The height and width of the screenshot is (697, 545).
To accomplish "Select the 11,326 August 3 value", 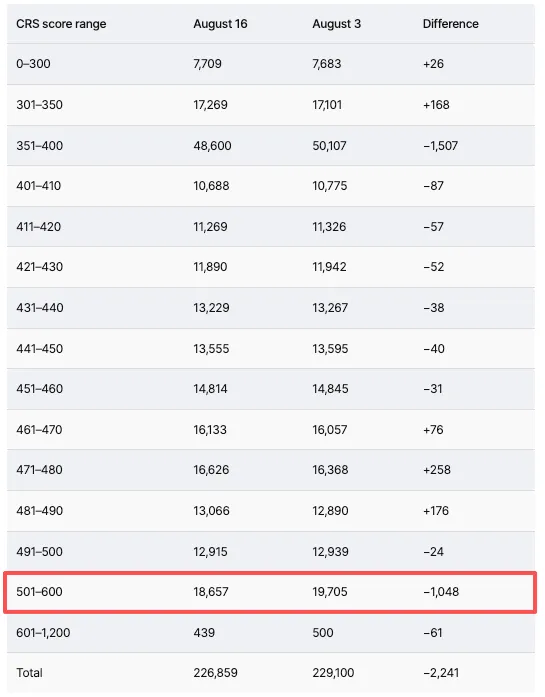I will (329, 227).
